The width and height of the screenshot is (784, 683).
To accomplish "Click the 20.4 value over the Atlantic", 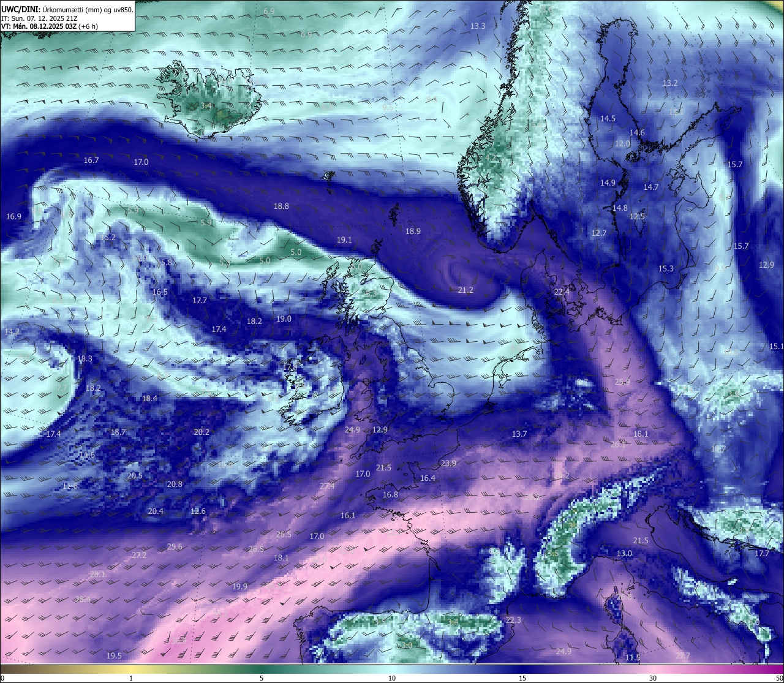I will (156, 511).
